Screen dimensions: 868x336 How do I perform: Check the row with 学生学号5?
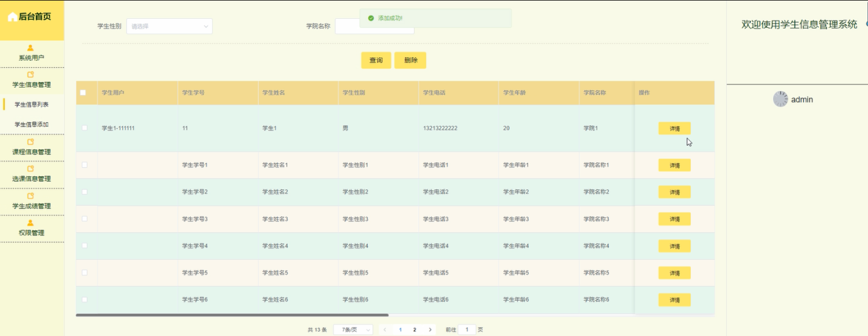click(x=84, y=272)
